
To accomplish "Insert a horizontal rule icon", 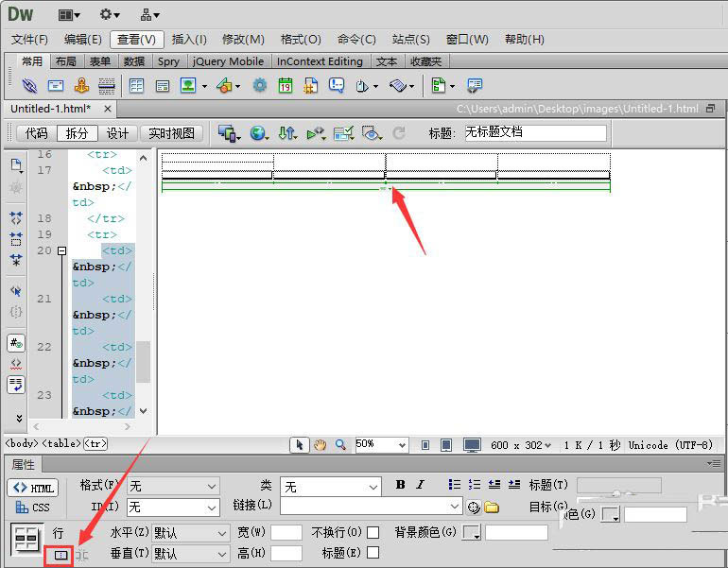I will [x=107, y=85].
